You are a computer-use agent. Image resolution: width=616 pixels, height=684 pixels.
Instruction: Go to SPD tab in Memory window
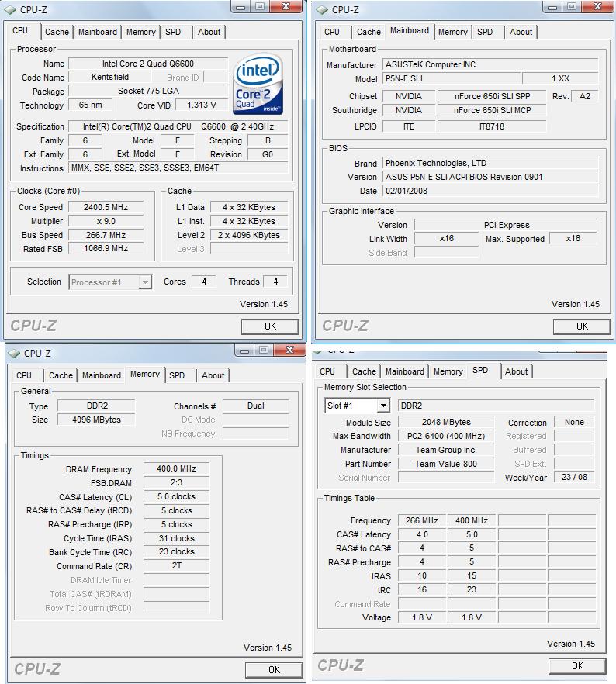coord(177,375)
